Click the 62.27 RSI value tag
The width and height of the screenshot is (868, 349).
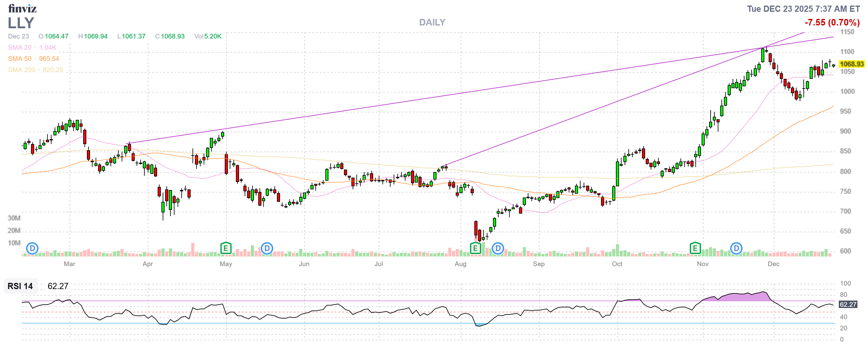(848, 305)
